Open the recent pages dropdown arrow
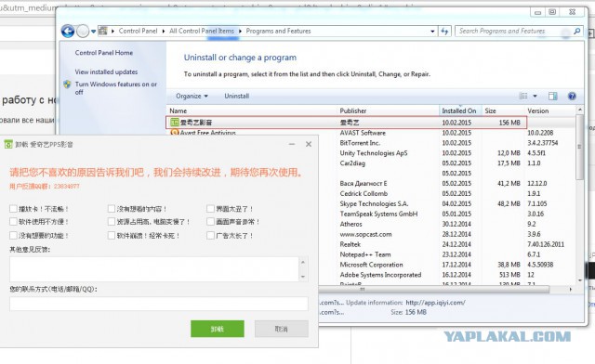595x364 pixels. pos(93,32)
